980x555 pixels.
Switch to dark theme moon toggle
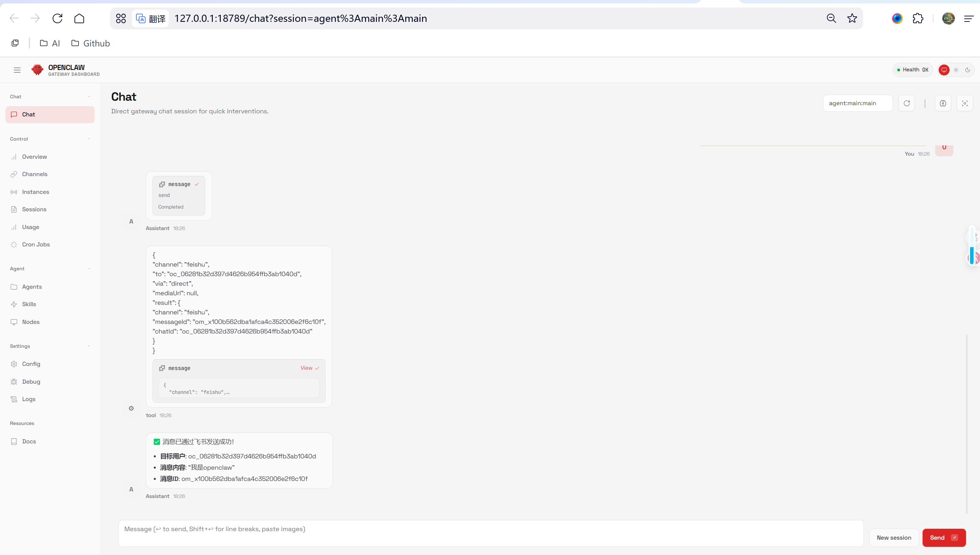pos(967,70)
